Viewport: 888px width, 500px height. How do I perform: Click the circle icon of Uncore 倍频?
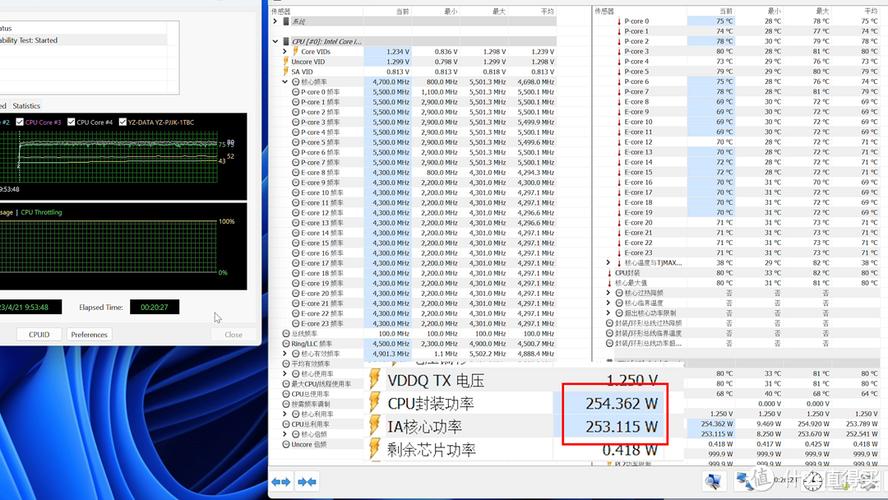(286, 445)
